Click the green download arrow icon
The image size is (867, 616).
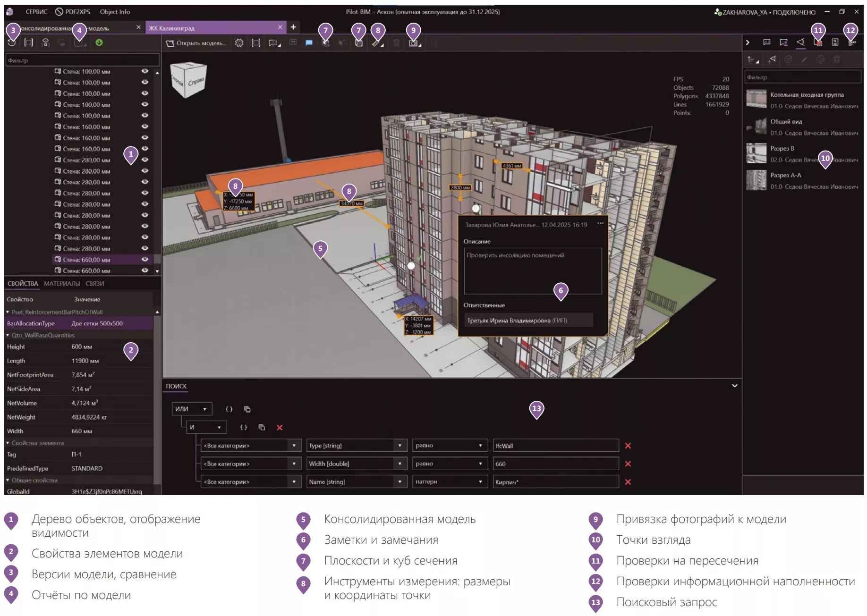point(99,42)
